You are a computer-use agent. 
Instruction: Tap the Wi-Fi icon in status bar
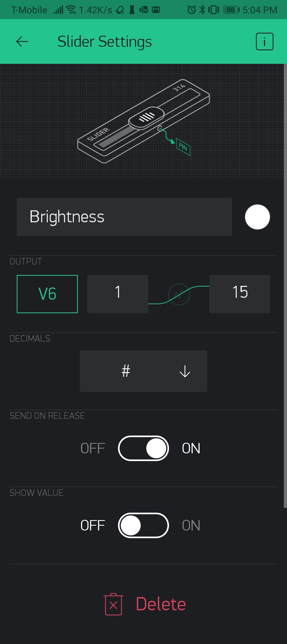[x=71, y=10]
